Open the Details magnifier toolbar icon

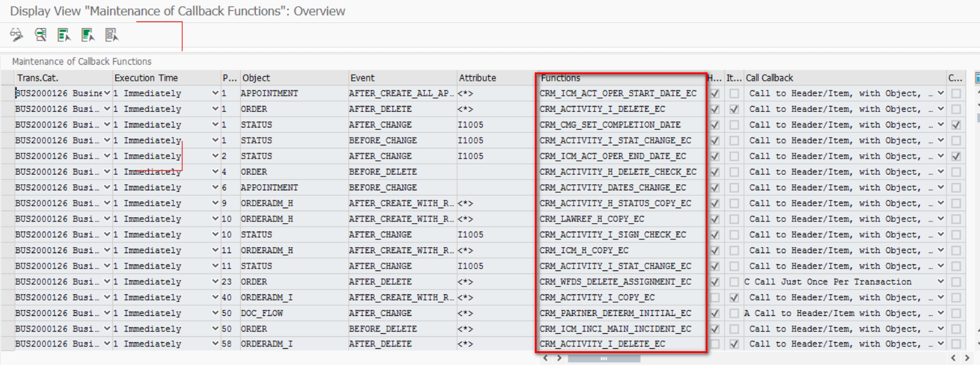click(41, 35)
